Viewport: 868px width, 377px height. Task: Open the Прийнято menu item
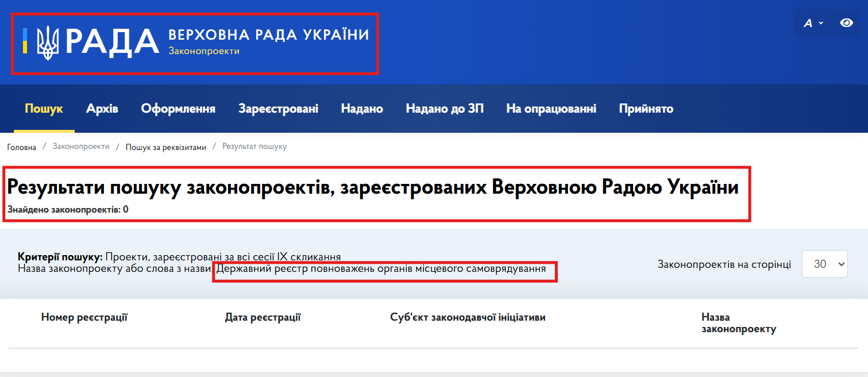645,108
